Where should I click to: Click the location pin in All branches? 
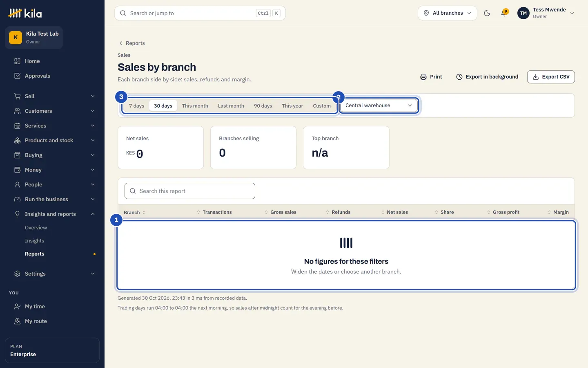coord(426,13)
